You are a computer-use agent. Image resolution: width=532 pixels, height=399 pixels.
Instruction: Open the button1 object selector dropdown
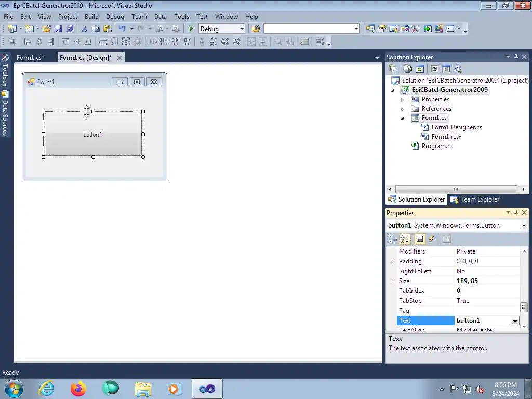coord(524,225)
